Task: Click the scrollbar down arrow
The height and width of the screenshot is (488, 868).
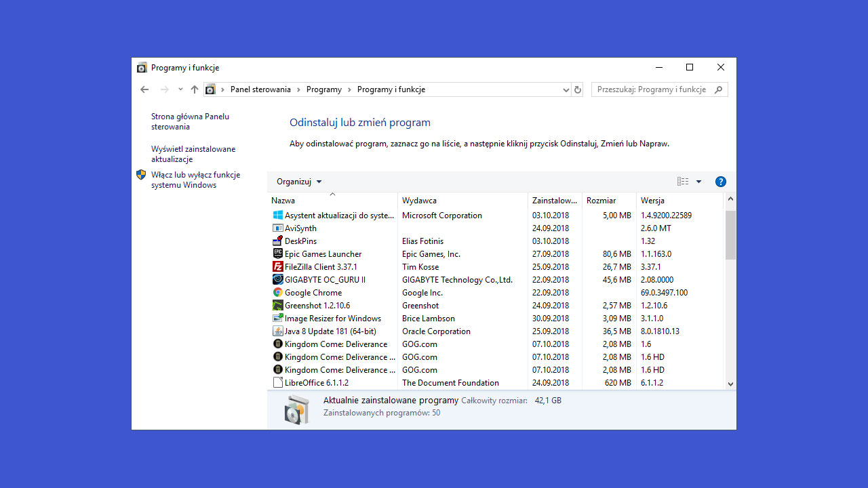Action: pyautogui.click(x=730, y=384)
